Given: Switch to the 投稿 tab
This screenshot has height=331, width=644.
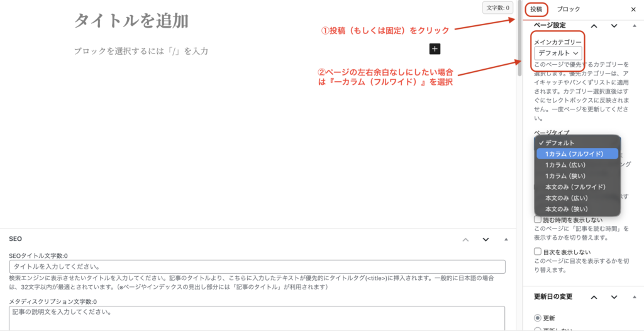Looking at the screenshot, I should tap(536, 9).
